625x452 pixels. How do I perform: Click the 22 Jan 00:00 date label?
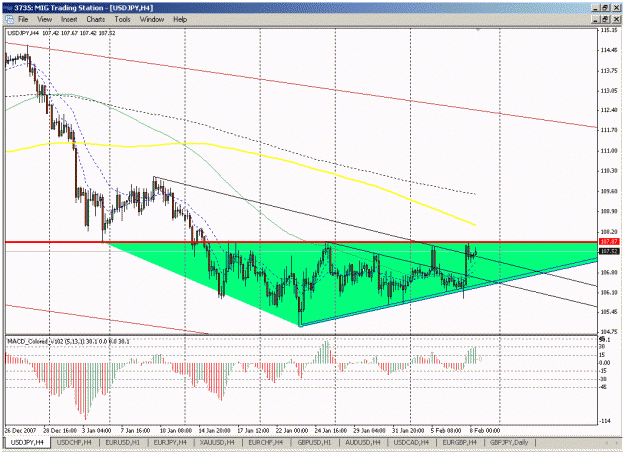click(292, 431)
